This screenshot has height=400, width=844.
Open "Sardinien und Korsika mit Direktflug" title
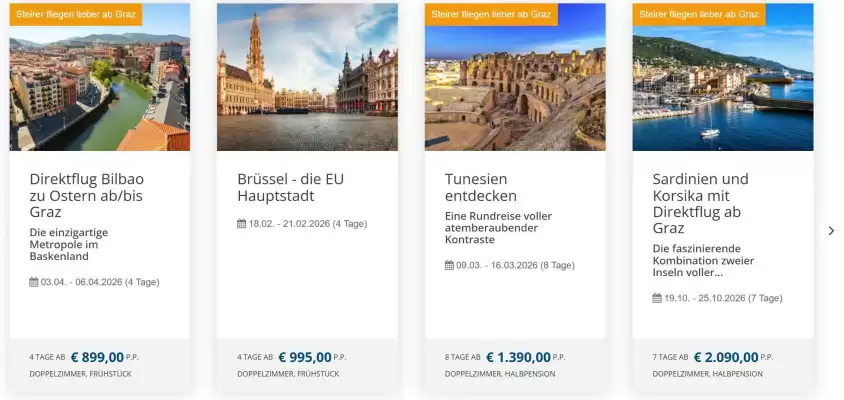click(x=700, y=203)
